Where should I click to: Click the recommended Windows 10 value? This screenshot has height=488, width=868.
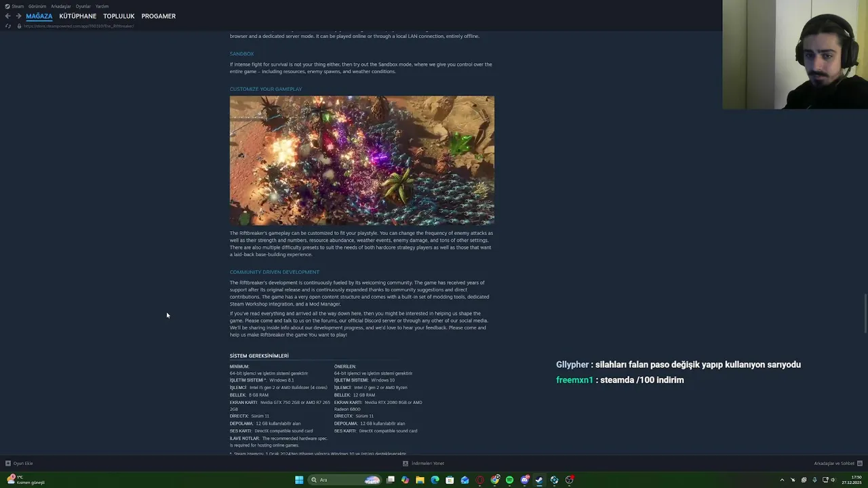382,380
